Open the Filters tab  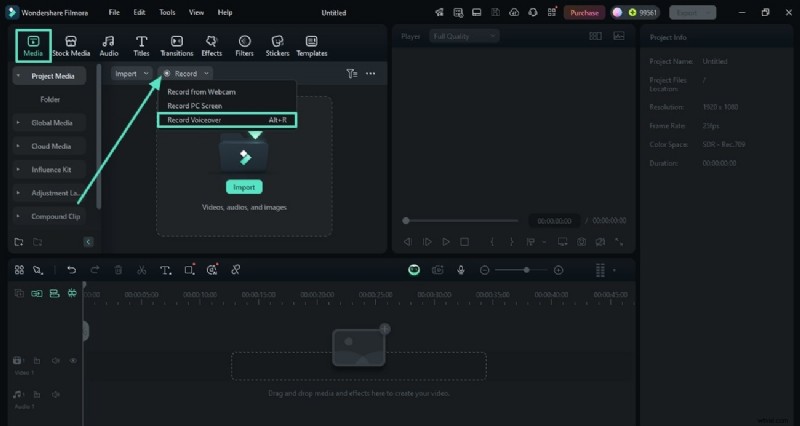[244, 46]
